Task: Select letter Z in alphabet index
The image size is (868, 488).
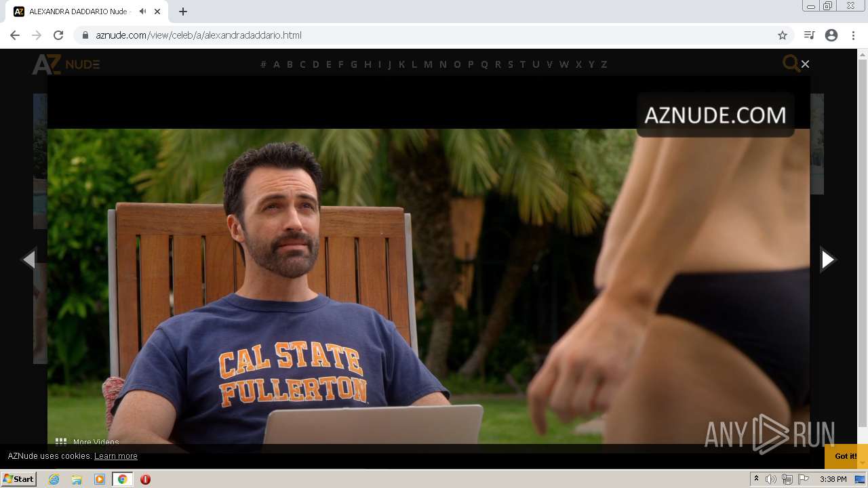Action: [x=604, y=64]
